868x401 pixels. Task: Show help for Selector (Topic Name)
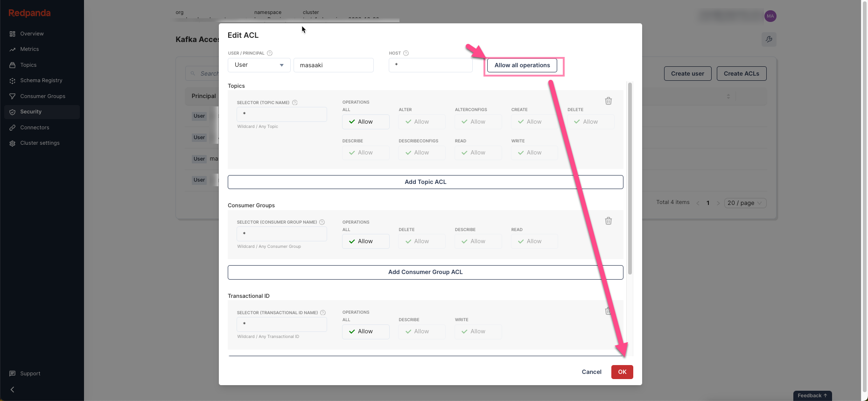pyautogui.click(x=295, y=103)
